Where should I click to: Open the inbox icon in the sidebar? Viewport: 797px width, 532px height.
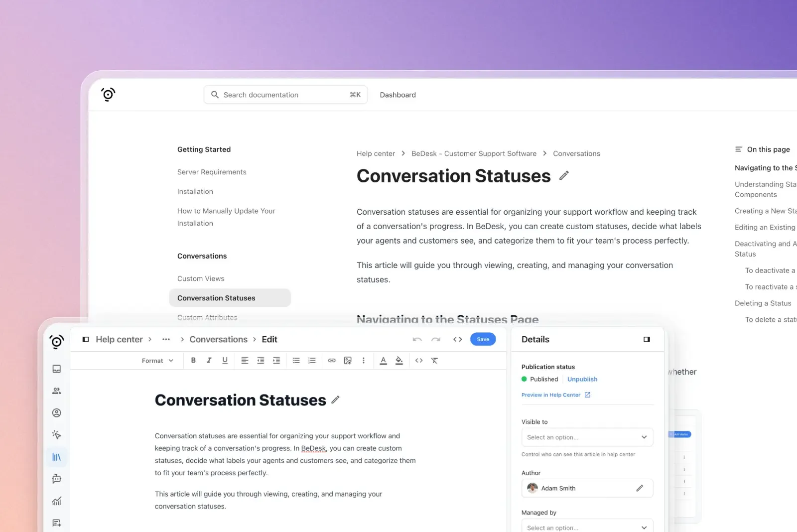point(57,369)
